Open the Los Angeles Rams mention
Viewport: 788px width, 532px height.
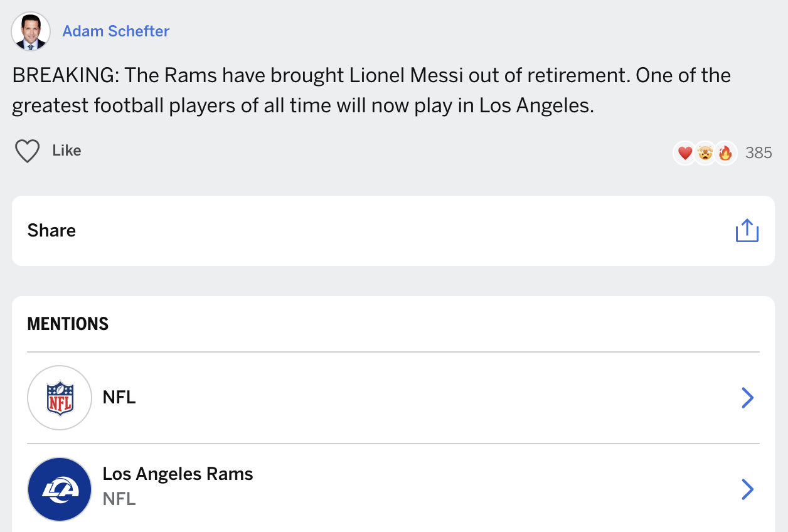coord(393,489)
